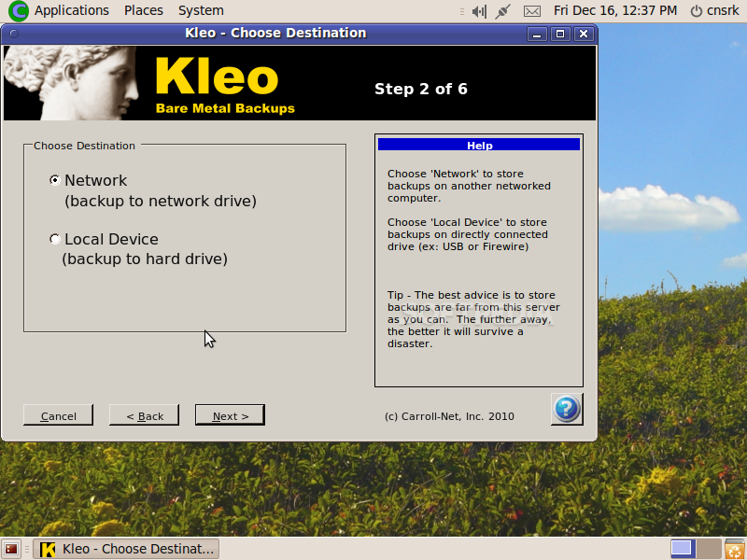Viewport: 747px width, 560px height.
Task: Click the volume speaker icon in panel
Action: coord(479,11)
